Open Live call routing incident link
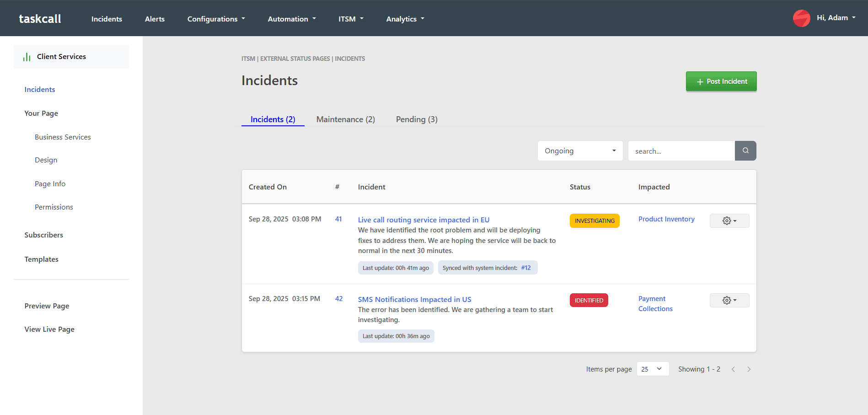868x415 pixels. (x=423, y=220)
